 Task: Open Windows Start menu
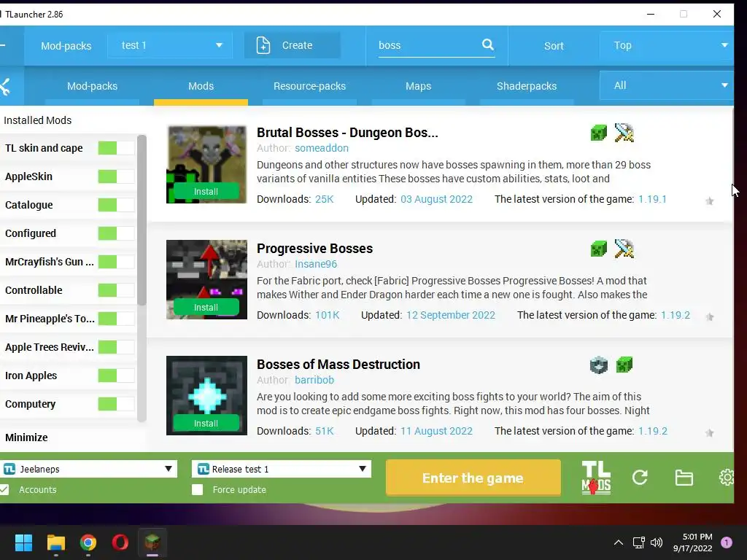coord(23,542)
